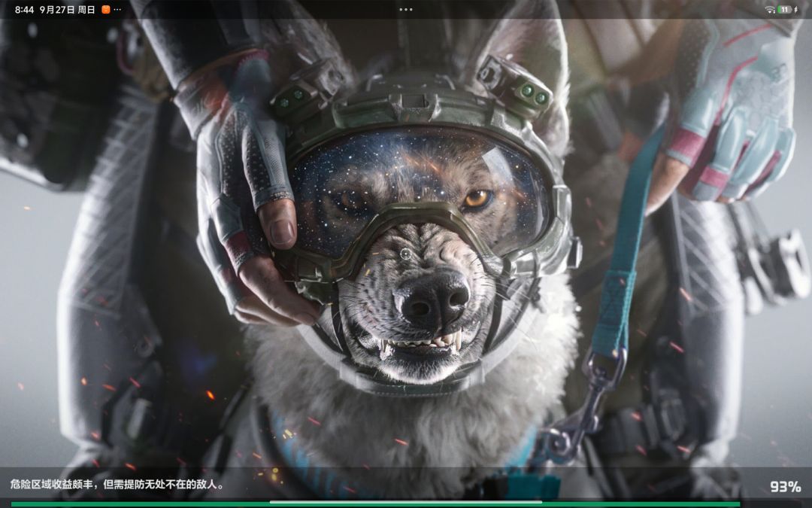Screen dimensions: 812x508
Task: Click the ellipsis beside the orange status icon
Action: point(117,9)
